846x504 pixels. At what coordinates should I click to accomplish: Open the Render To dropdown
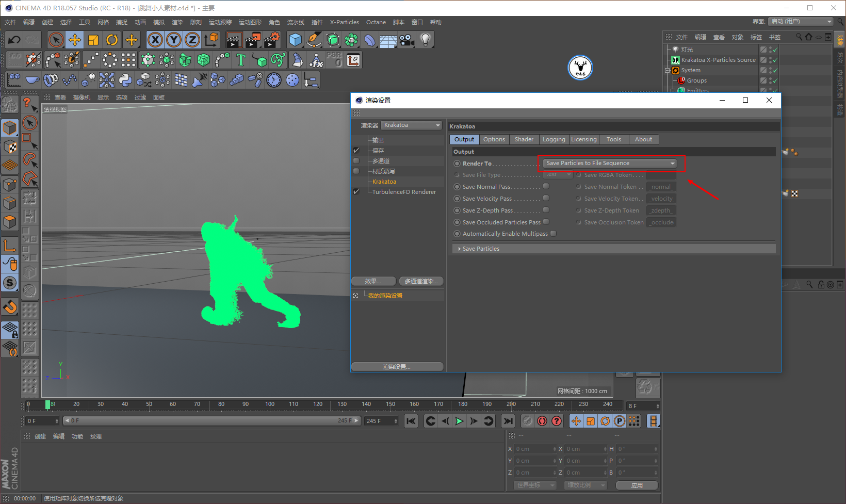611,163
